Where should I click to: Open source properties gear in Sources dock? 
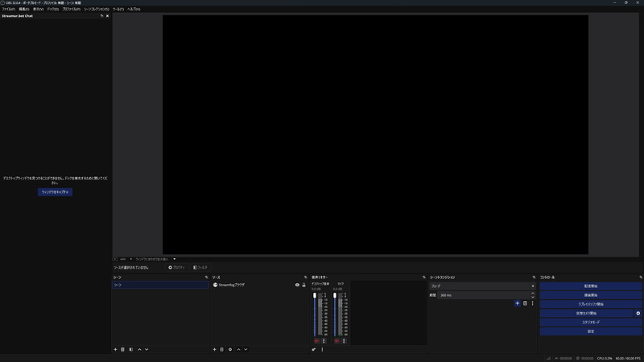tap(230, 350)
